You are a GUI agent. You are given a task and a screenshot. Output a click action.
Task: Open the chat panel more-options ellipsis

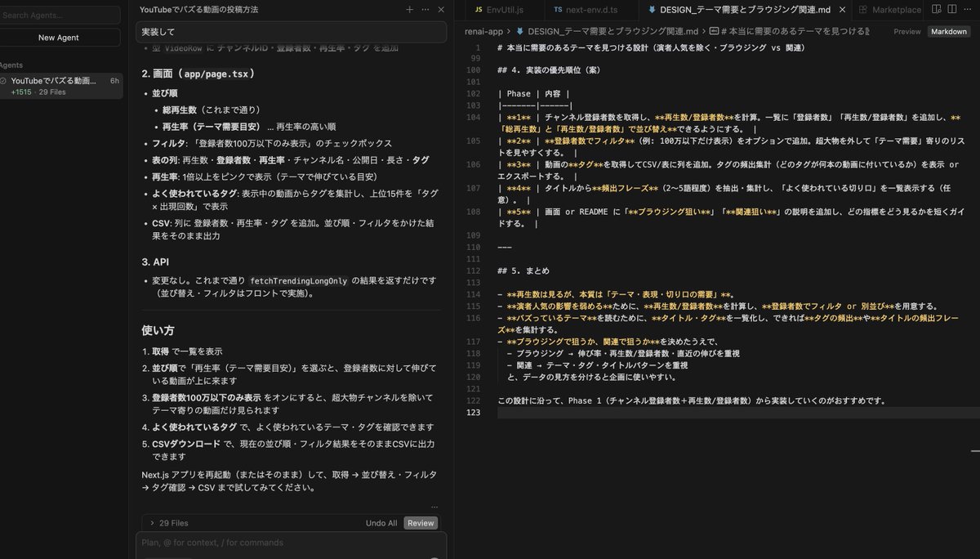tap(425, 9)
